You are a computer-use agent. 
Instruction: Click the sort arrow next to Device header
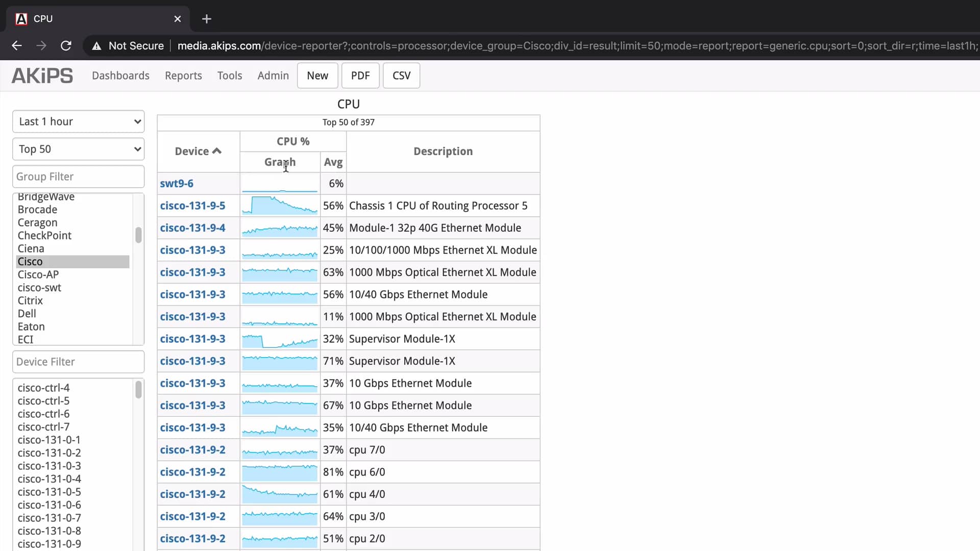(x=217, y=151)
